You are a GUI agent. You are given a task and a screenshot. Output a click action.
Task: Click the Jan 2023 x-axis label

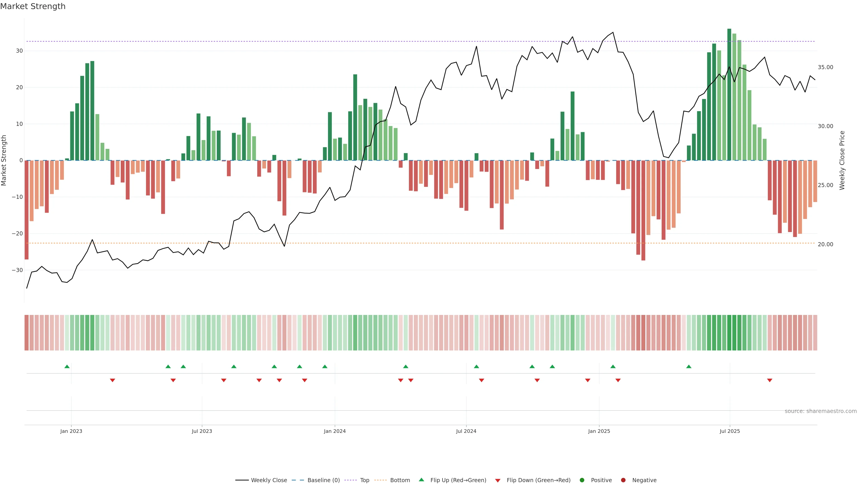[x=71, y=431]
